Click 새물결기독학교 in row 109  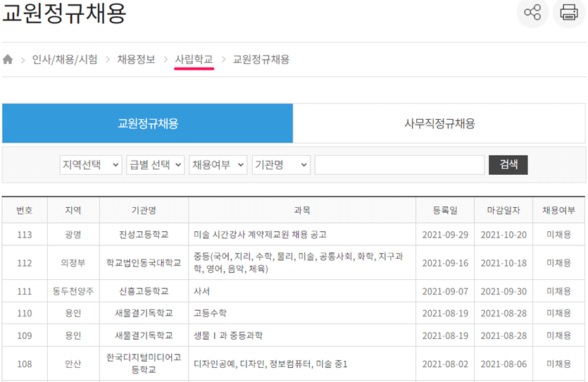click(x=144, y=335)
